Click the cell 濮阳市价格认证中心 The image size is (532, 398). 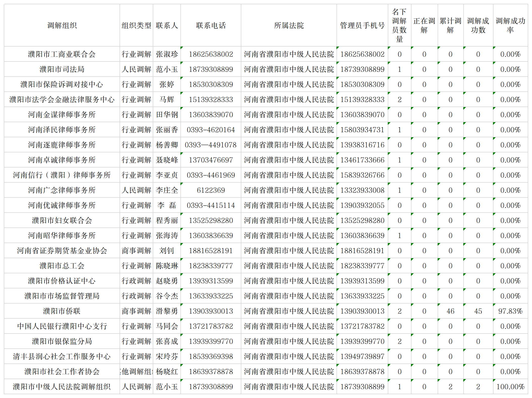point(62,281)
